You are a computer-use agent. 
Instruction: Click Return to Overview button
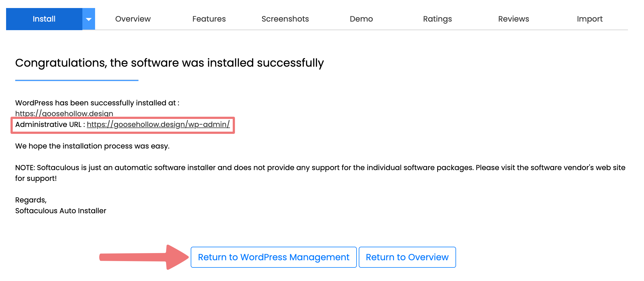(x=407, y=257)
